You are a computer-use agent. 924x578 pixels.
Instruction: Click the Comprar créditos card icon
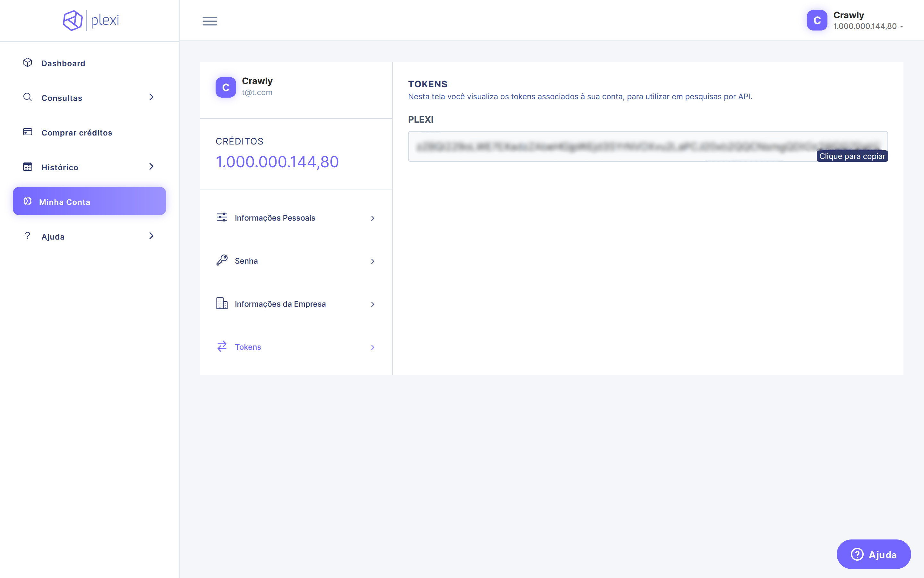[x=28, y=132]
